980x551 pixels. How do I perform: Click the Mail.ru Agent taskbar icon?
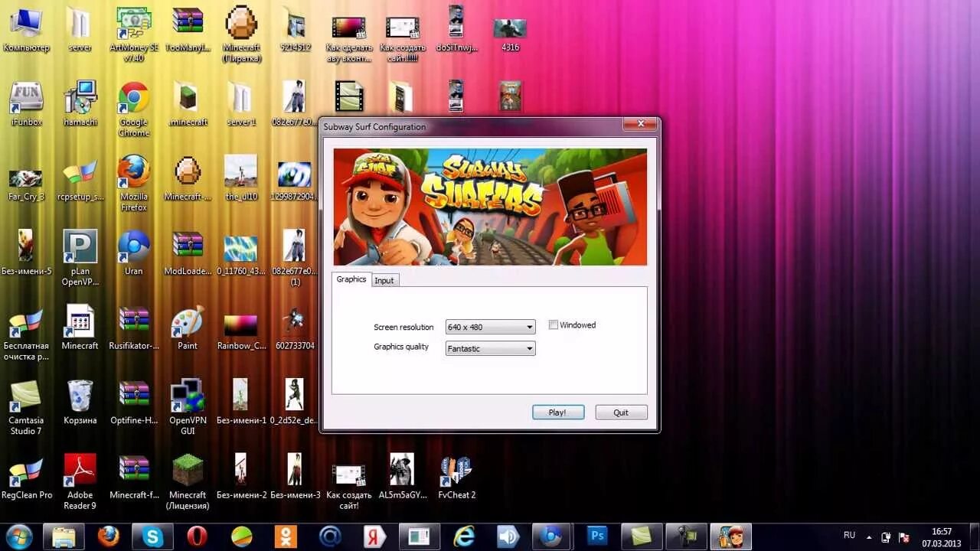331,536
